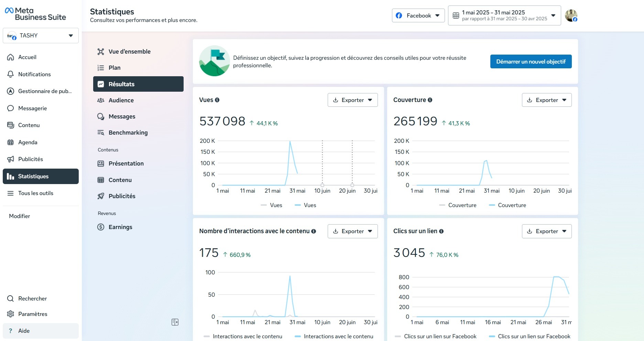644x341 pixels.
Task: Open the Facebook platform dropdown
Action: point(418,15)
